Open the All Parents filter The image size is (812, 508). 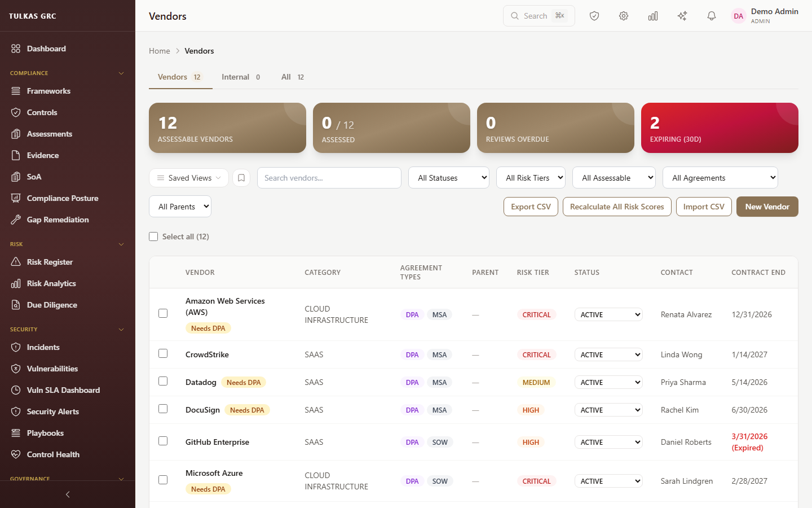click(x=180, y=207)
